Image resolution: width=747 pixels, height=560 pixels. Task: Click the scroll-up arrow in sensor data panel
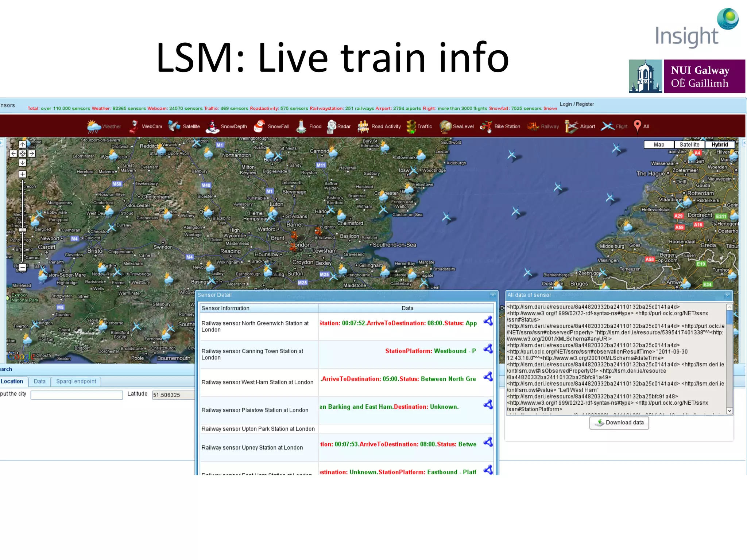coord(729,307)
